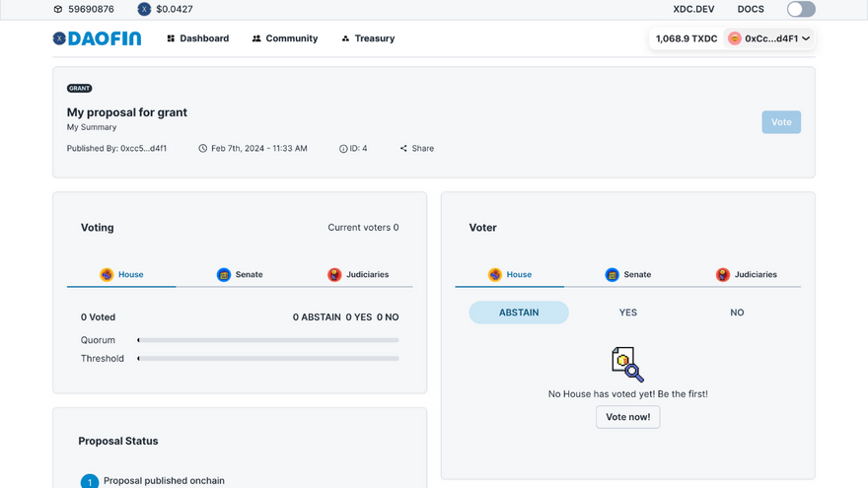Screen dimensions: 868x488
Task: Click the document search illustration icon
Action: point(627,364)
